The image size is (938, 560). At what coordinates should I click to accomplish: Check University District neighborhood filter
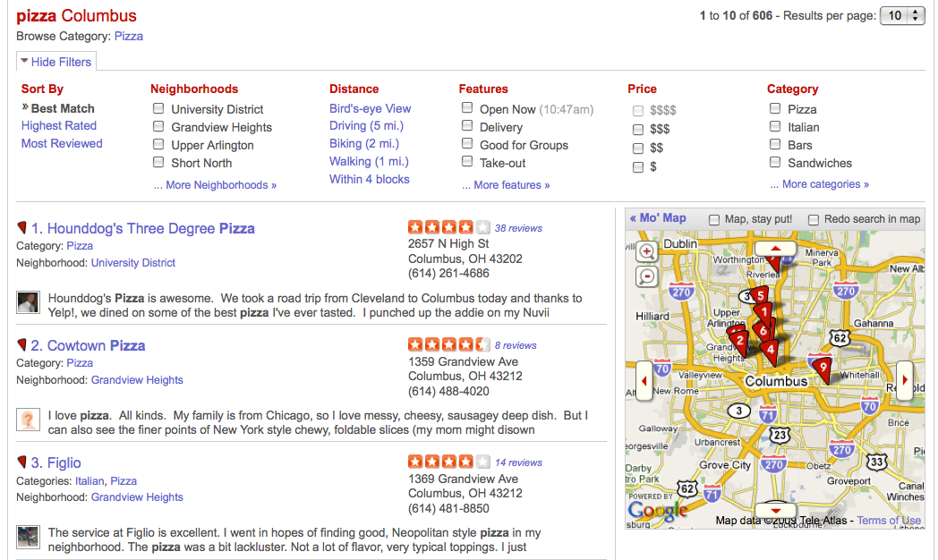(158, 109)
